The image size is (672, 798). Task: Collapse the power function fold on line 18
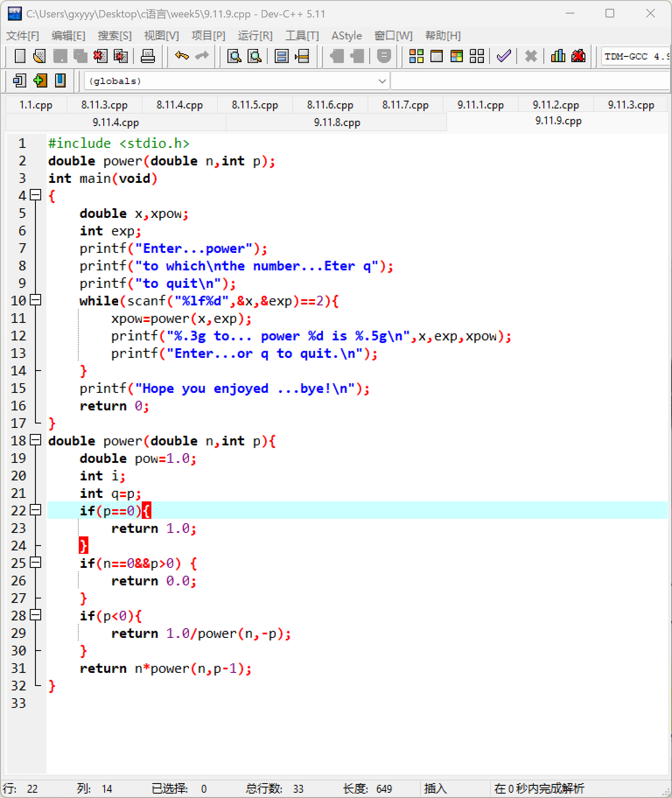35,440
